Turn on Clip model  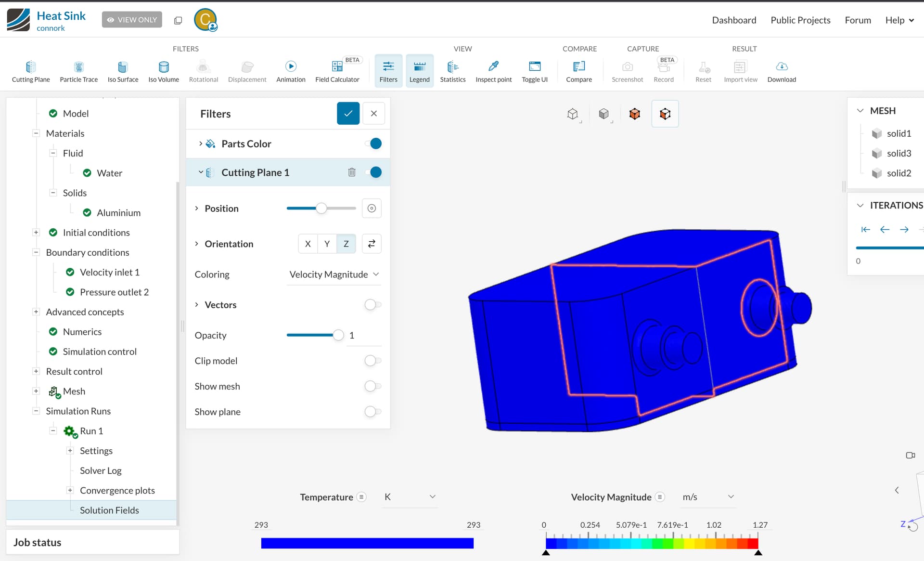372,361
